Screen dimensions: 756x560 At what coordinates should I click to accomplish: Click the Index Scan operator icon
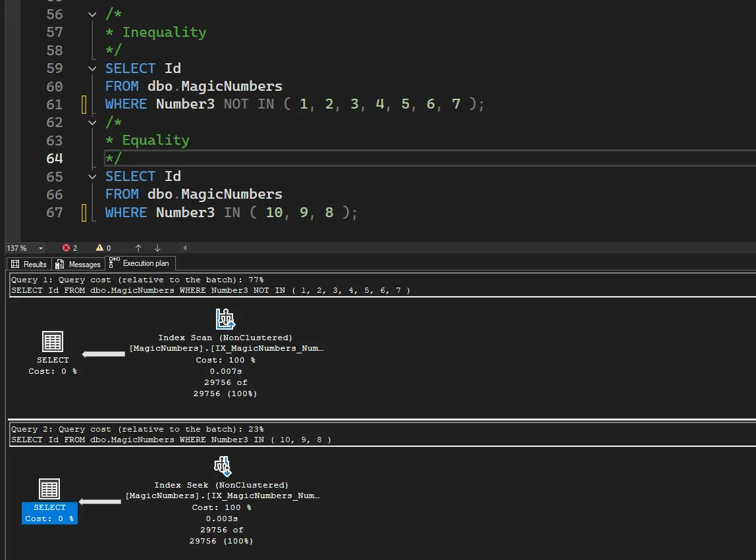(225, 319)
